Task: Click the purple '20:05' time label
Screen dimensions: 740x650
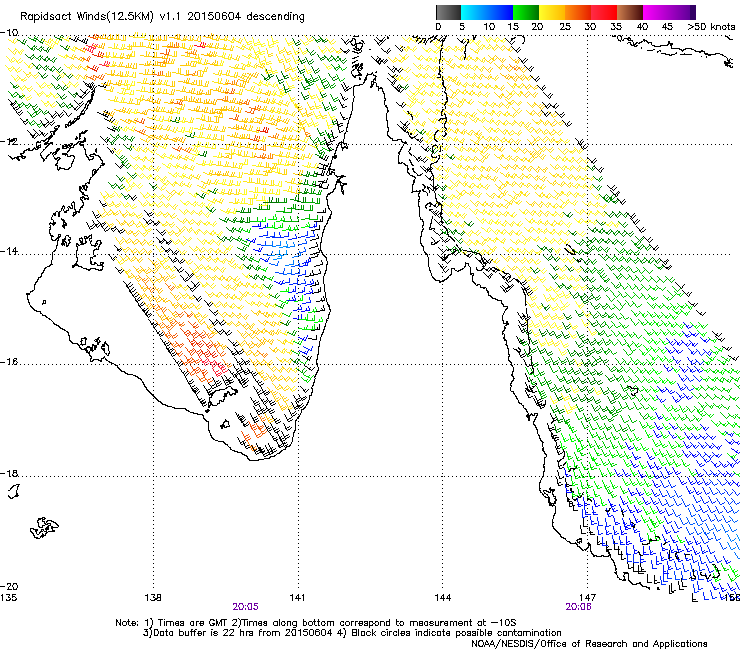Action: (x=245, y=607)
